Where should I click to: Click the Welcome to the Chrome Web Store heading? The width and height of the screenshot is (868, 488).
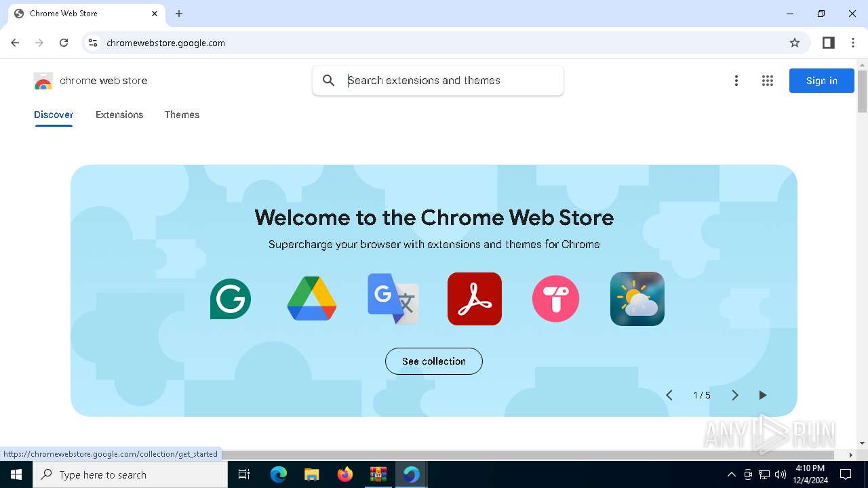[x=434, y=218]
